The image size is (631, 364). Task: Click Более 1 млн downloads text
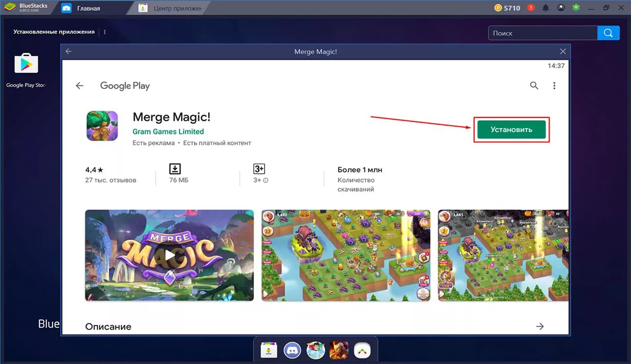(x=360, y=170)
